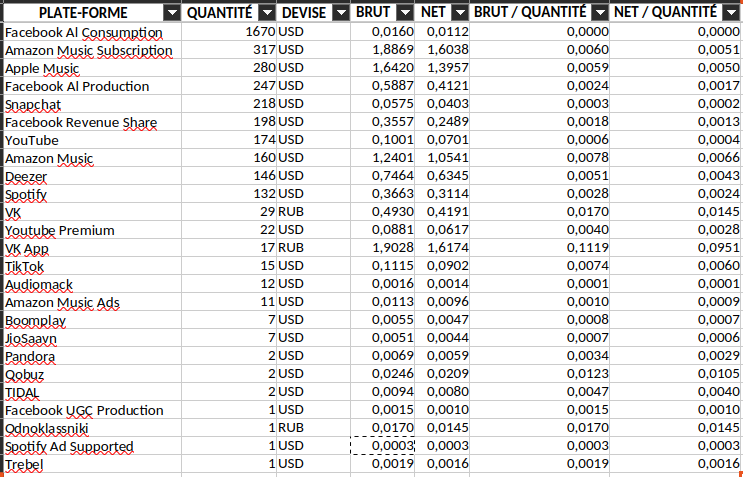Select NET / QUANTITÉ value 0,0951
The height and width of the screenshot is (477, 743).
pos(675,248)
